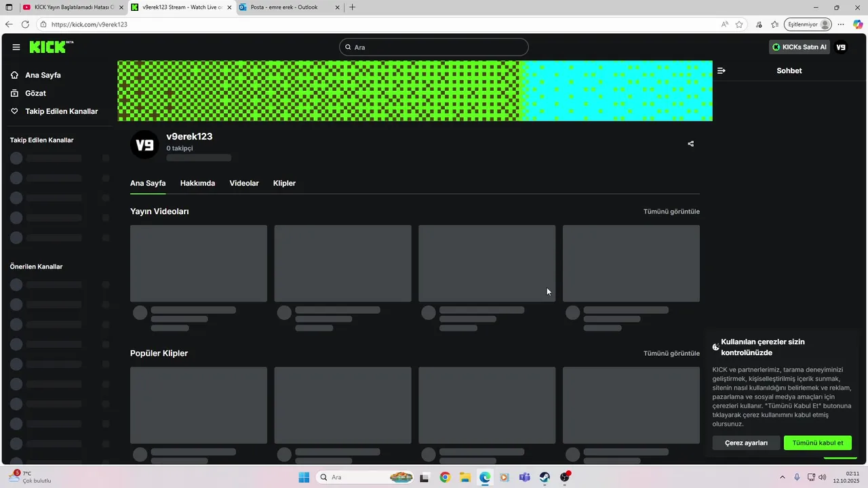The height and width of the screenshot is (488, 868).
Task: Switch to the Hakkımda tab
Action: coord(197,183)
